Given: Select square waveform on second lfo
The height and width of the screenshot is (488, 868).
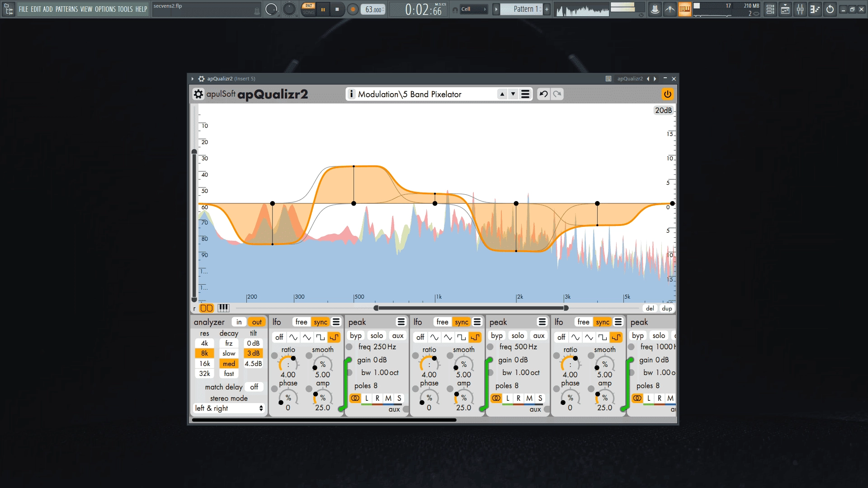Looking at the screenshot, I should [x=462, y=337].
